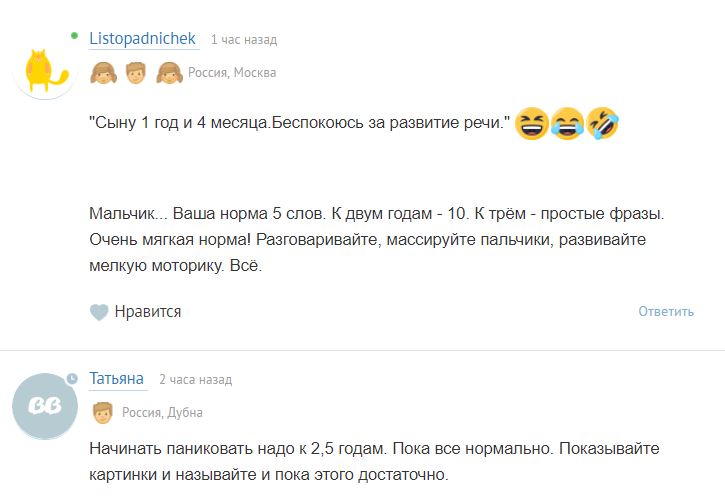Reply using the Ответить link
The image size is (725, 500).
[666, 312]
